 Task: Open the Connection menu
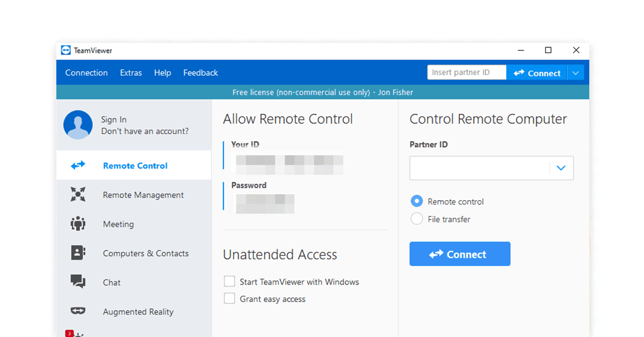pos(86,73)
